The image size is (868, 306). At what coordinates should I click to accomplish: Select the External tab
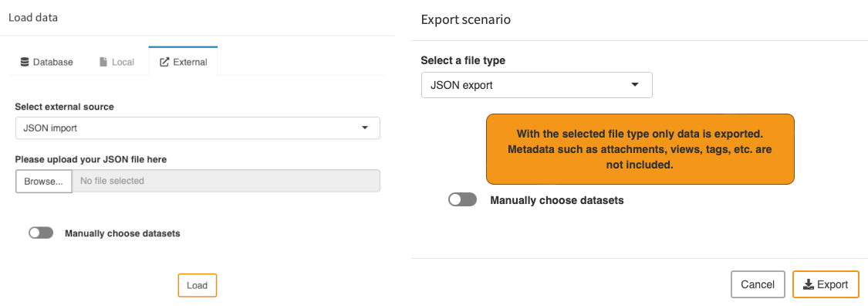(183, 62)
